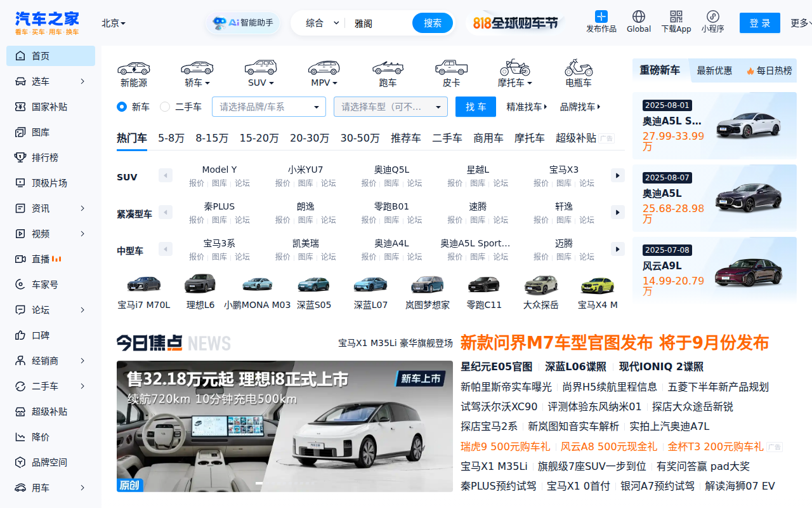Click the 登录 login button
This screenshot has height=508, width=812.
tap(760, 23)
